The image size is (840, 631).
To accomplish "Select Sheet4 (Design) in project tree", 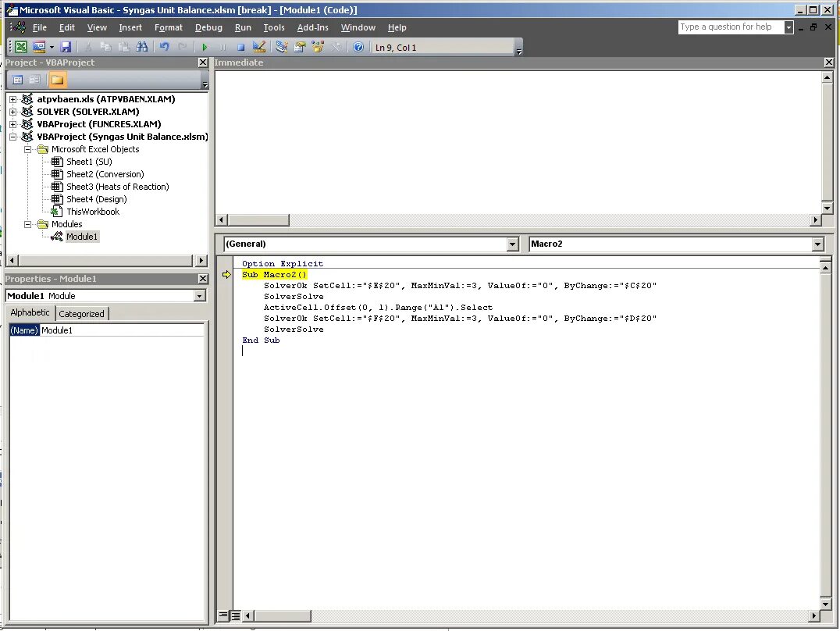I will tap(97, 199).
